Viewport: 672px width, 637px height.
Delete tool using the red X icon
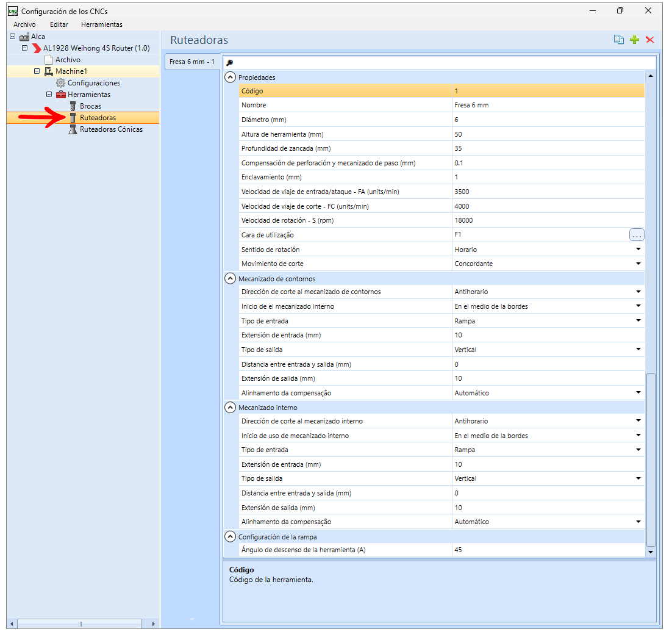[649, 40]
